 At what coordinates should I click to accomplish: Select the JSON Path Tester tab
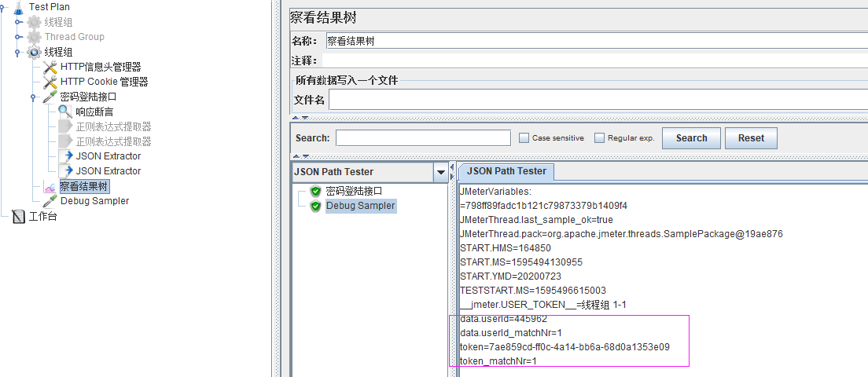coord(506,171)
